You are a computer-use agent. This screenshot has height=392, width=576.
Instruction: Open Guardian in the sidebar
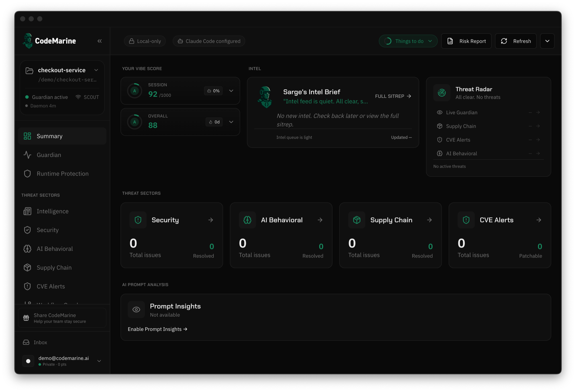(x=62, y=155)
